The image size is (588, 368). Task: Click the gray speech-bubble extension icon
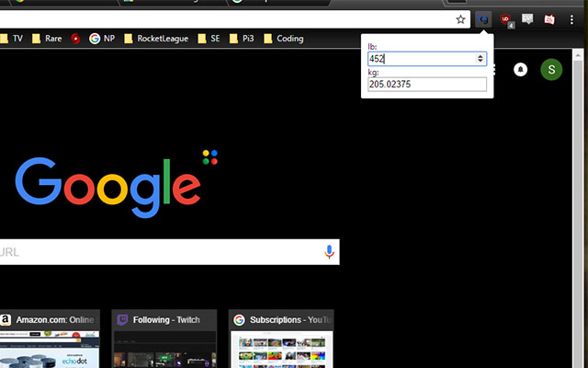click(527, 19)
